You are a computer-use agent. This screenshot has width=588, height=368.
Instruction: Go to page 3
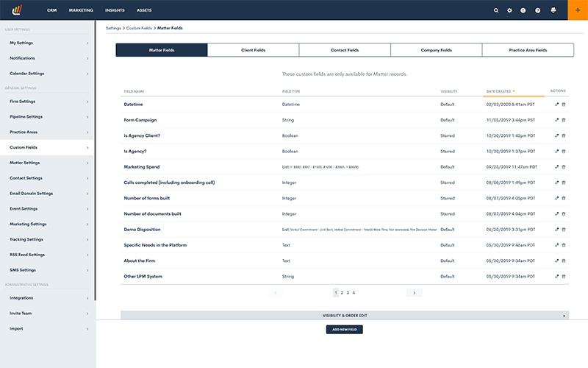[x=348, y=293]
